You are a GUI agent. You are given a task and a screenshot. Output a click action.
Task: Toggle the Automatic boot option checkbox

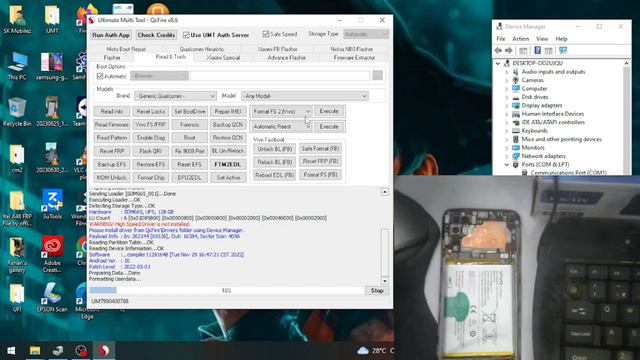point(100,76)
